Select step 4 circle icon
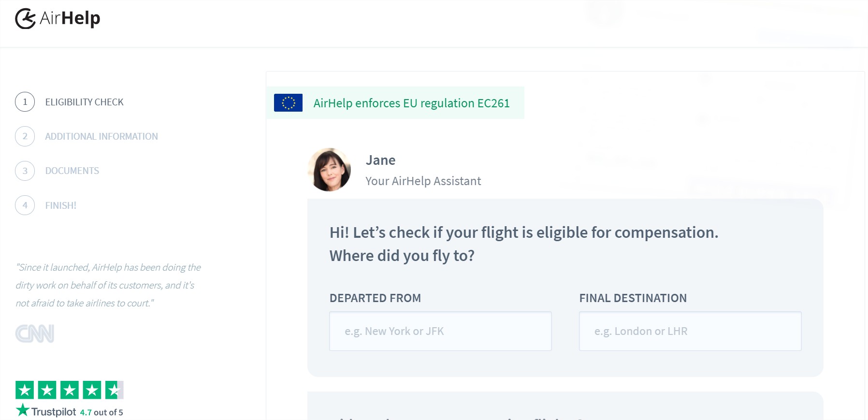The height and width of the screenshot is (420, 868). click(x=25, y=205)
